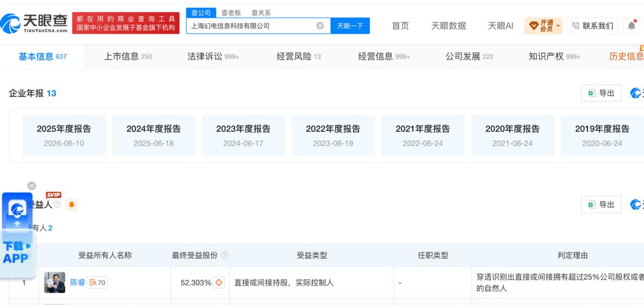Click 陈睿's profile photo thumbnail
Viewport: 644px width, 305px height.
[x=55, y=282]
